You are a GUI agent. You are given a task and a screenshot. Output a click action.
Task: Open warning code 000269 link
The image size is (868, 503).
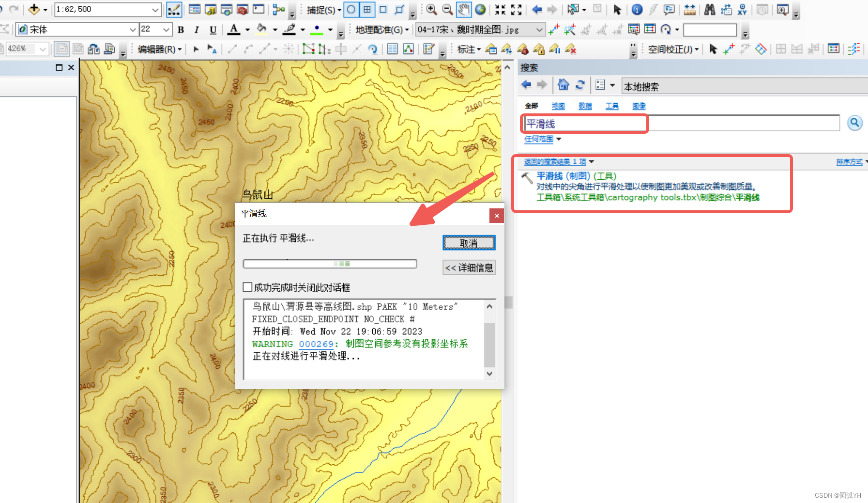point(316,344)
